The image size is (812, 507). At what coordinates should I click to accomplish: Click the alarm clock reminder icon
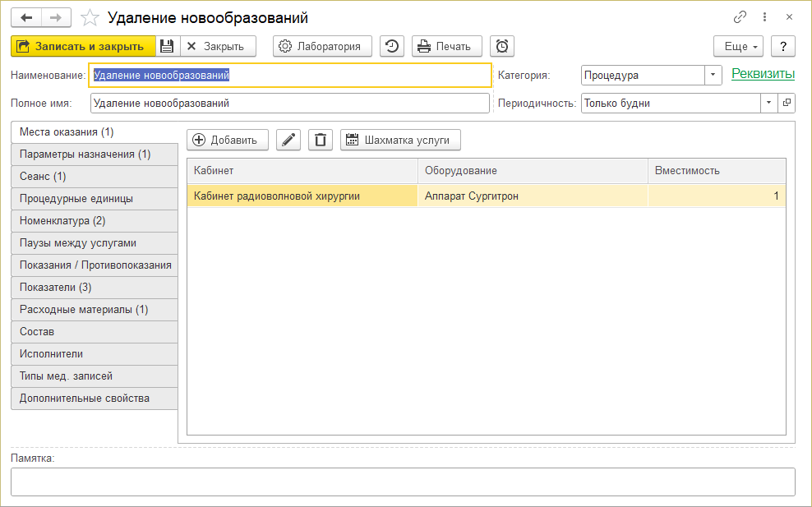click(x=502, y=46)
